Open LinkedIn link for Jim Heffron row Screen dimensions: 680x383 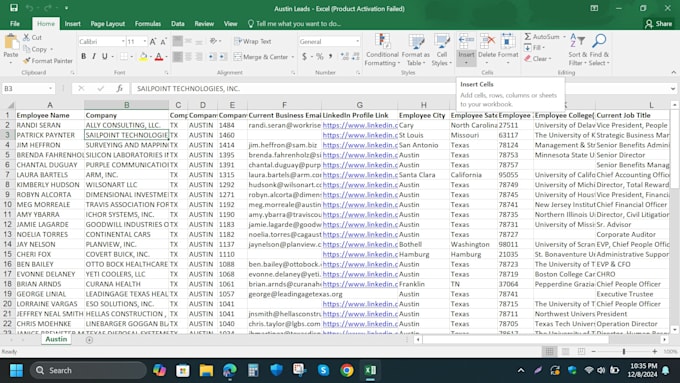(x=360, y=145)
